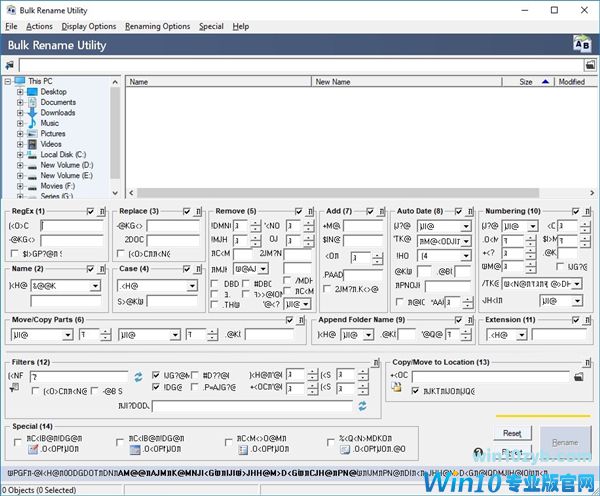The width and height of the screenshot is (600, 496).
Task: Click the Videos folder icon in tree
Action: tap(32, 144)
